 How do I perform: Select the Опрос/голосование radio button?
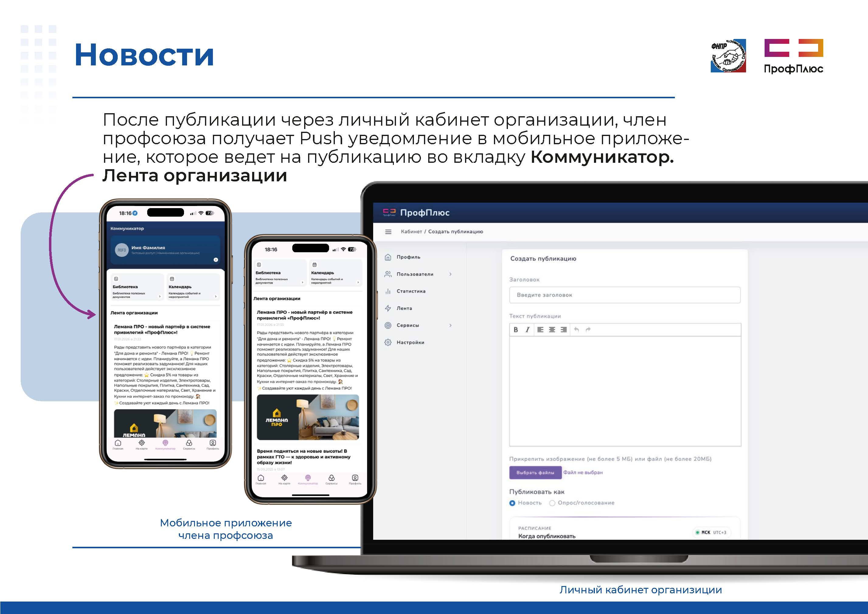pos(552,503)
